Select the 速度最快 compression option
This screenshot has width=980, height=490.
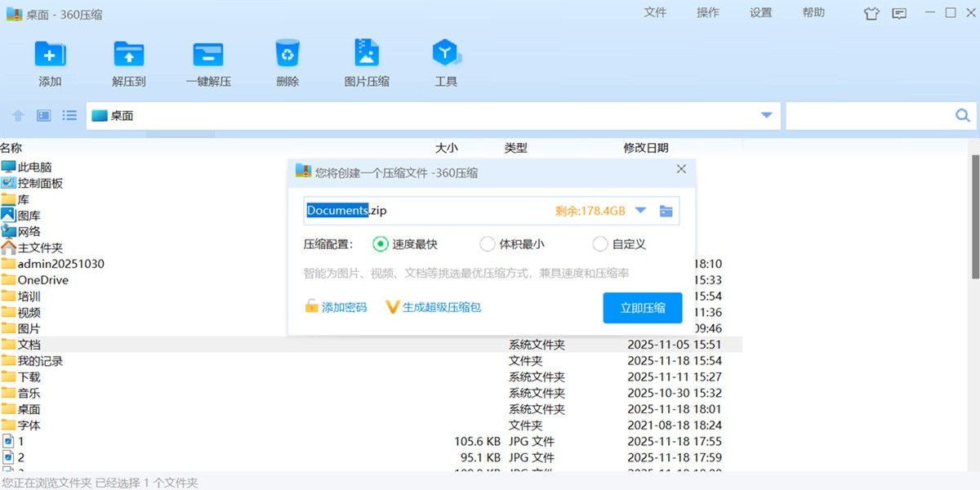tap(381, 243)
